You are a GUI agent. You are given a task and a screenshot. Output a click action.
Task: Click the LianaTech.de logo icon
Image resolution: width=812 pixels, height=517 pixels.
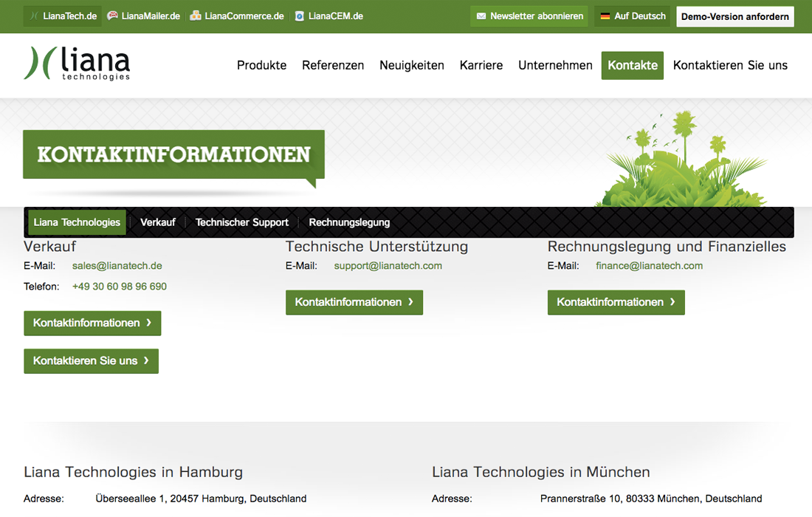tap(34, 16)
